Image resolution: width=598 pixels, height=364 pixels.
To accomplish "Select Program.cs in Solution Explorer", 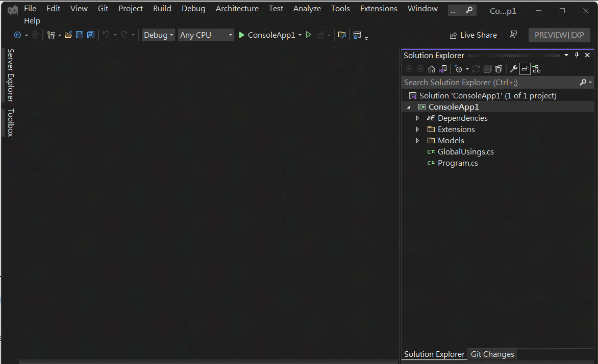I will (x=458, y=163).
